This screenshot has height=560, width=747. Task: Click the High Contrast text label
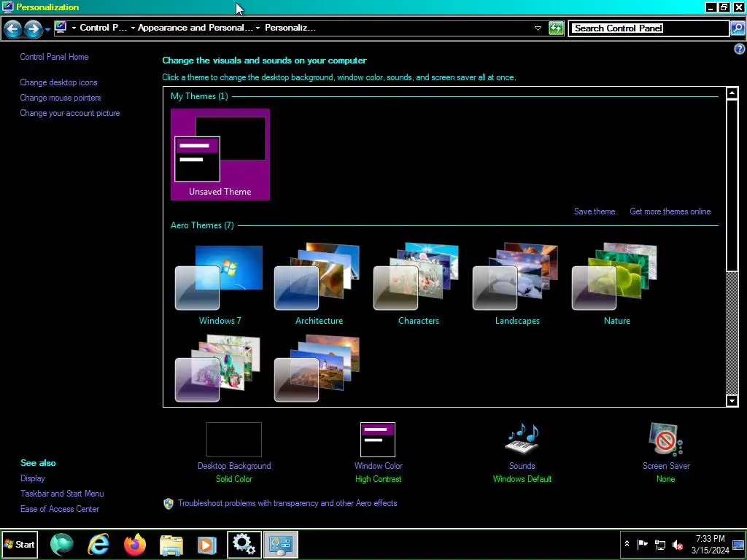(x=379, y=479)
